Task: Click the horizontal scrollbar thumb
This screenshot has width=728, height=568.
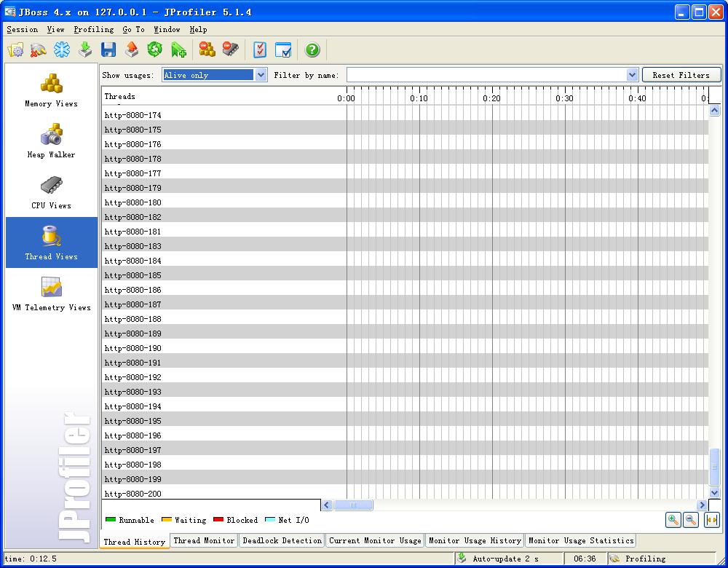Action: pyautogui.click(x=353, y=505)
